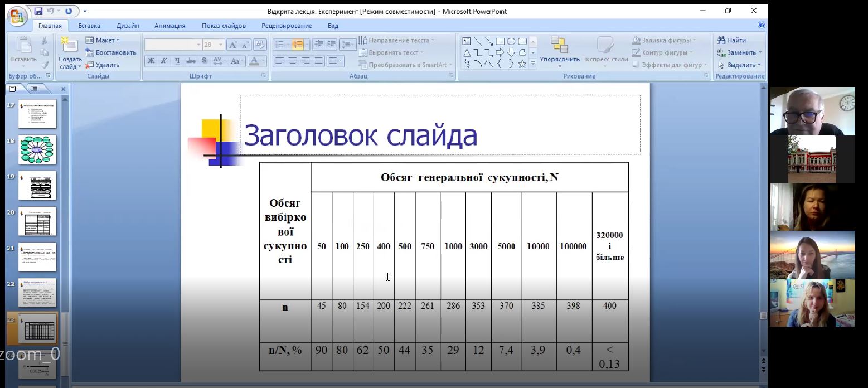The width and height of the screenshot is (868, 388).
Task: Click the Восстановить button
Action: click(110, 52)
